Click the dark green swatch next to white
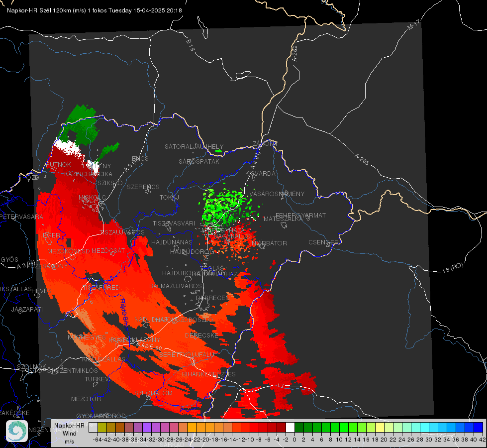This screenshot has height=448, width=487. pos(299,427)
